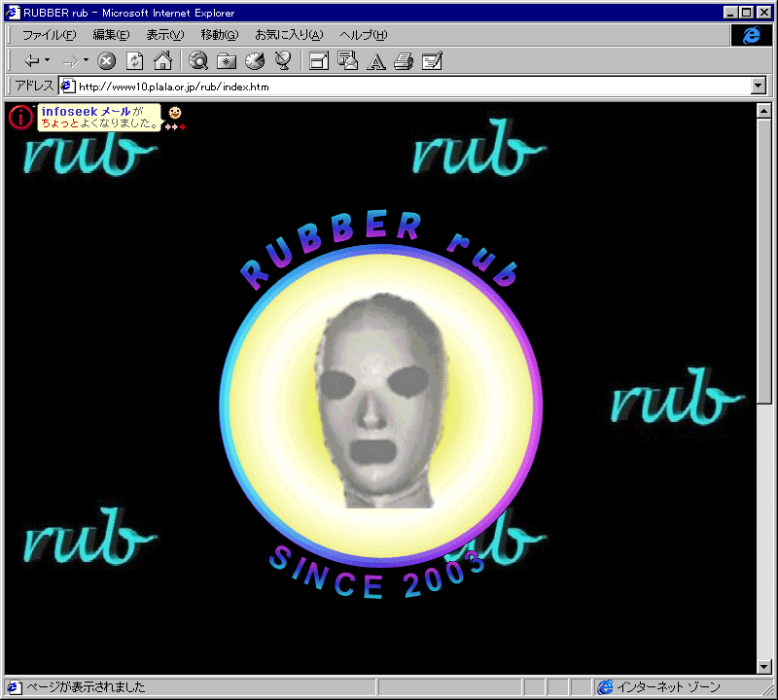This screenshot has height=700, width=778.
Task: Open the 移動(G) menu
Action: coord(220,35)
